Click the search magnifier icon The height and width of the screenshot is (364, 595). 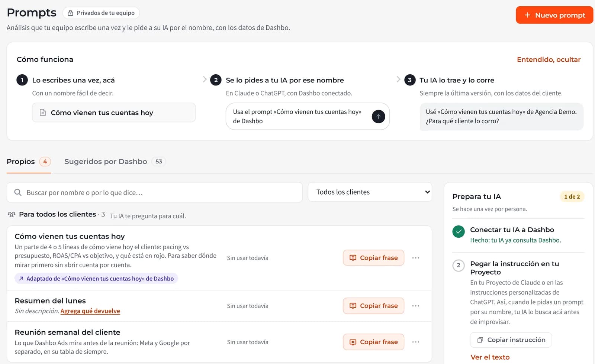point(17,192)
